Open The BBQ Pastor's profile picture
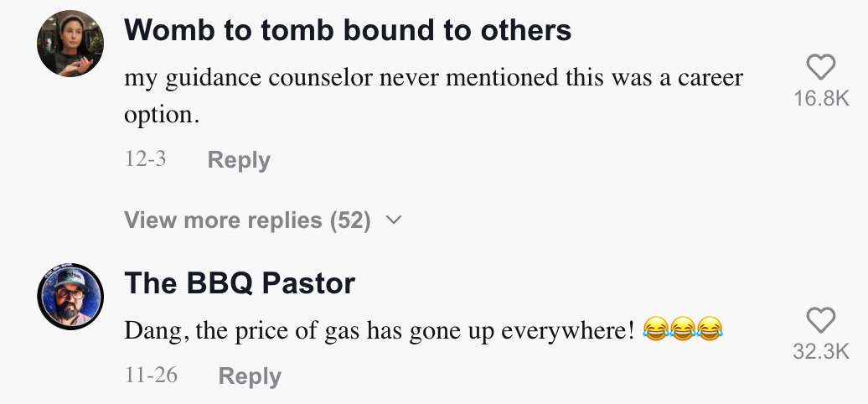 (70, 297)
